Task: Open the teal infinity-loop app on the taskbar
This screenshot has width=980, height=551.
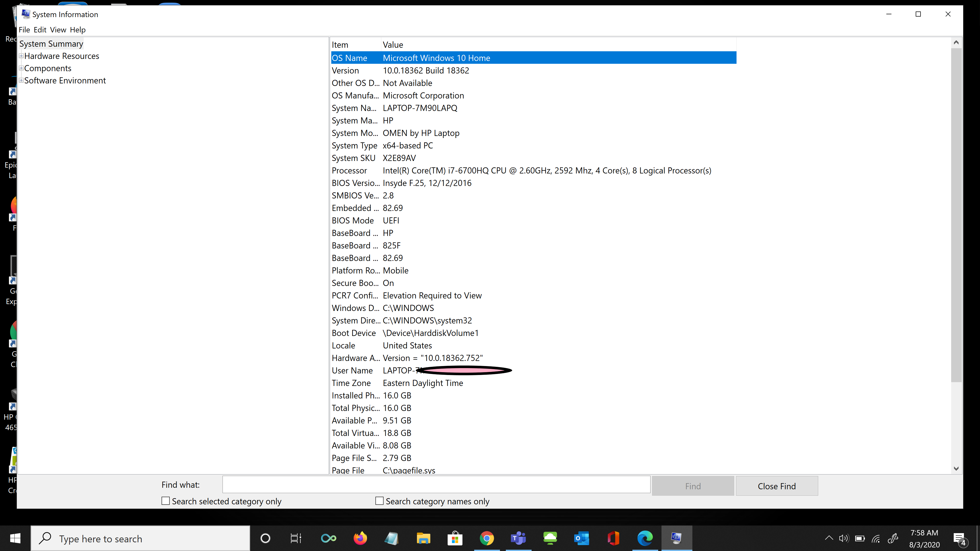Action: coord(328,538)
